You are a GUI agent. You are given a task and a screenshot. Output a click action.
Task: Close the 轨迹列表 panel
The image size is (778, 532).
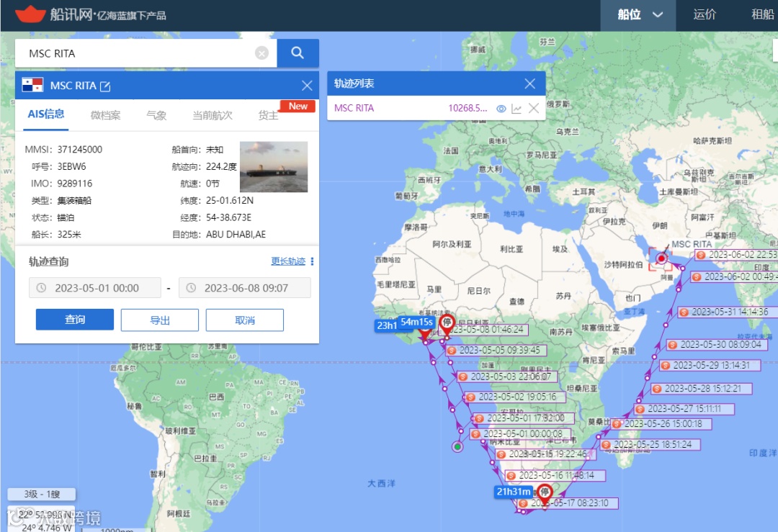[x=530, y=84]
